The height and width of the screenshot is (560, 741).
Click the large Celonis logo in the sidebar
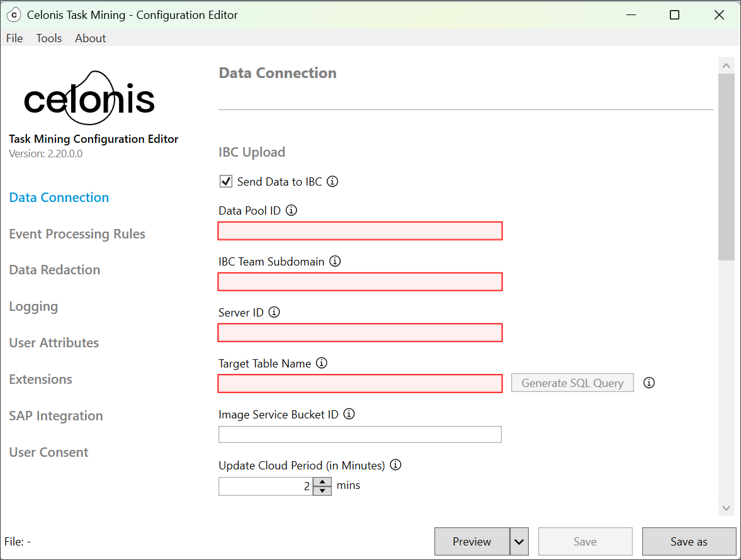89,98
